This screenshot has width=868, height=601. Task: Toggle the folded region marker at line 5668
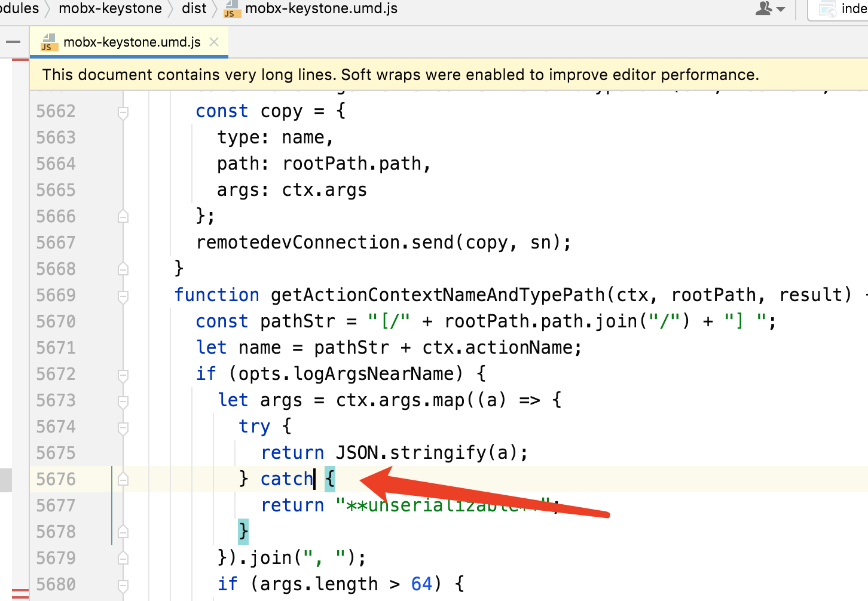[123, 269]
